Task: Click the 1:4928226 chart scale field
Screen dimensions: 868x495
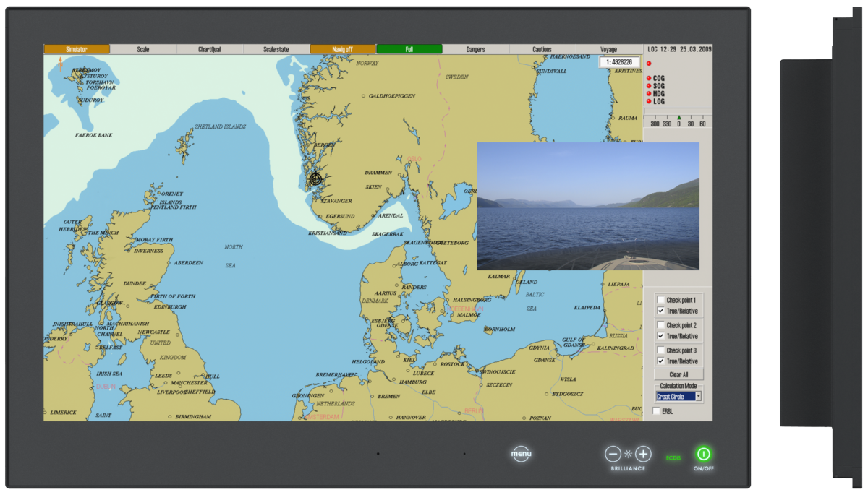Action: (619, 62)
